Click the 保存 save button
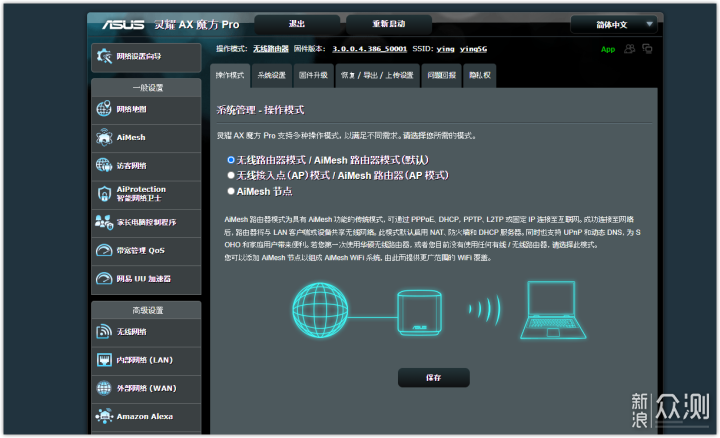The width and height of the screenshot is (720, 438). pyautogui.click(x=433, y=377)
